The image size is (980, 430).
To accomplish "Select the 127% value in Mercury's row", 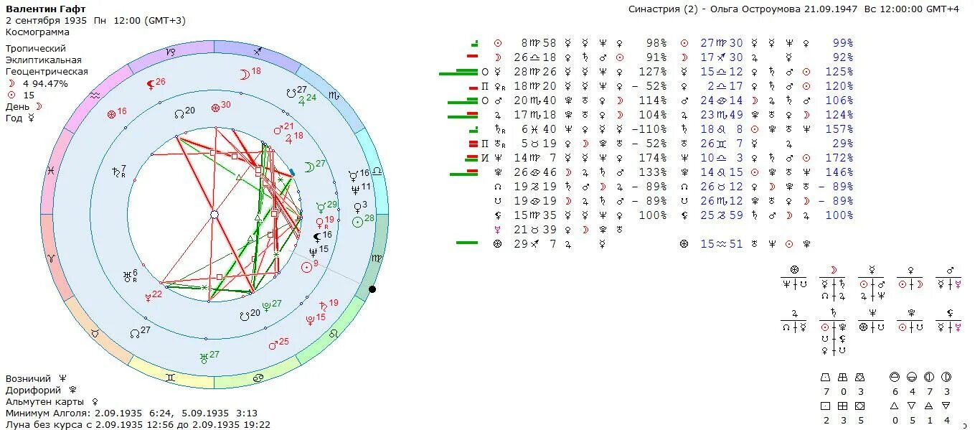I will (653, 72).
